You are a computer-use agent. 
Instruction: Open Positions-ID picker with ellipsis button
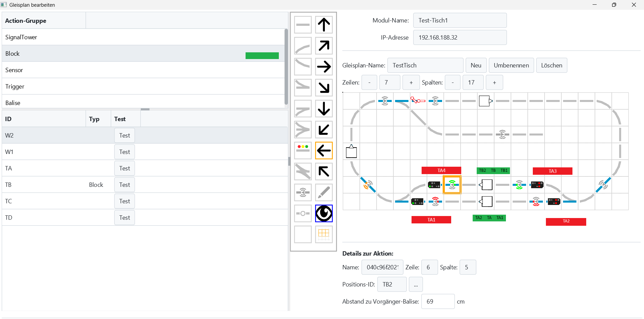click(x=416, y=284)
